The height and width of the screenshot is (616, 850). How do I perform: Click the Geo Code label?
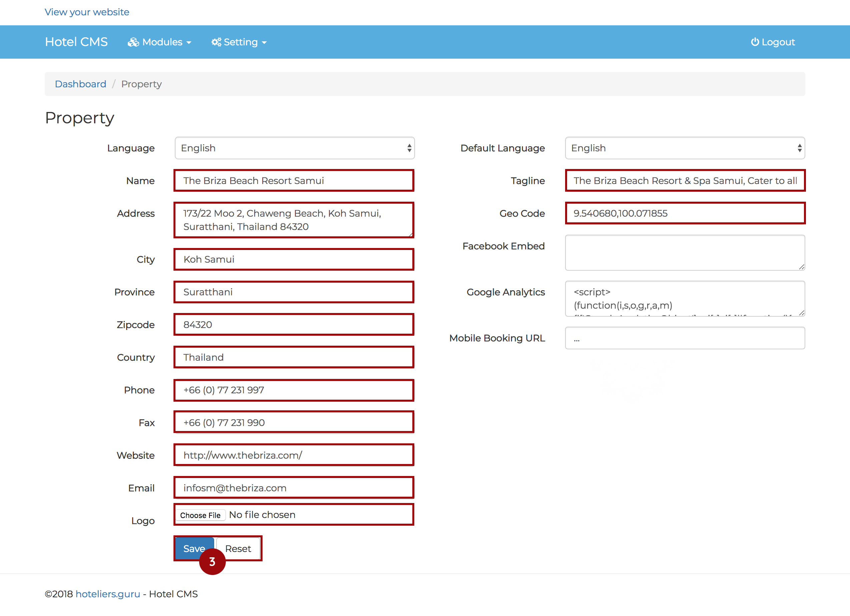(x=522, y=213)
